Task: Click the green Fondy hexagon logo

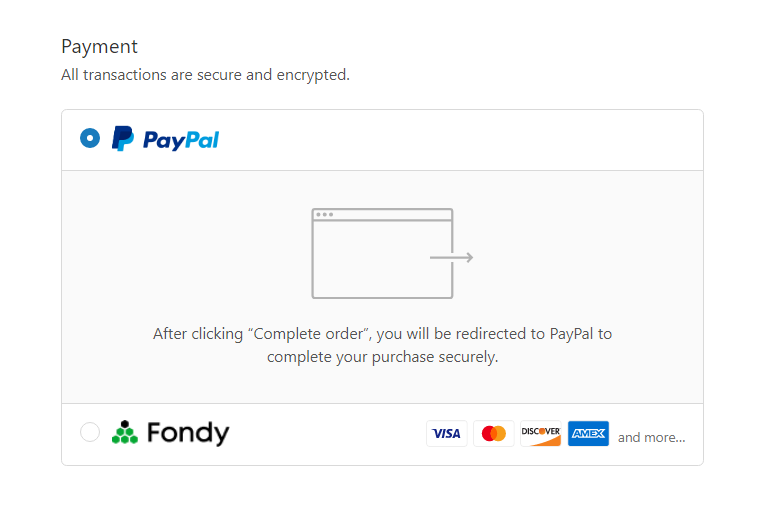Action: click(x=125, y=432)
